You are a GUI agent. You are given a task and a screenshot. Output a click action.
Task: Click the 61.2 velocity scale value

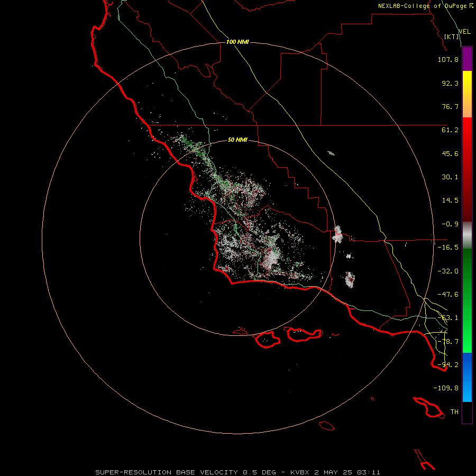click(450, 130)
